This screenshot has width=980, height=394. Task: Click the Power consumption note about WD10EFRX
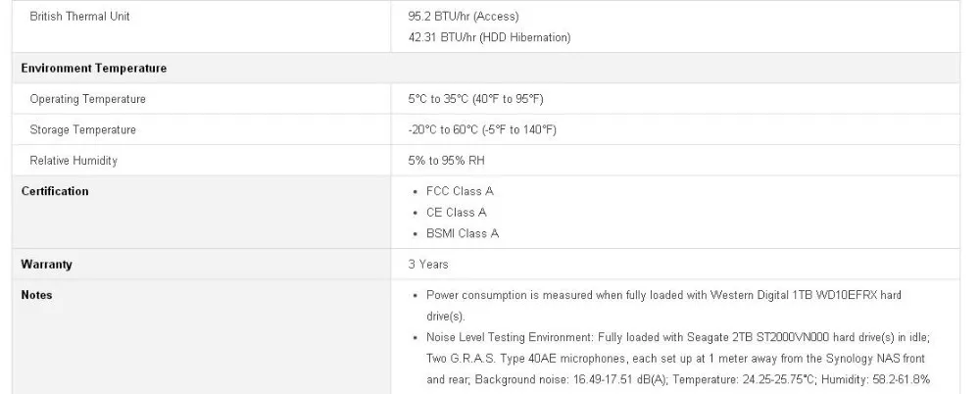[663, 305]
